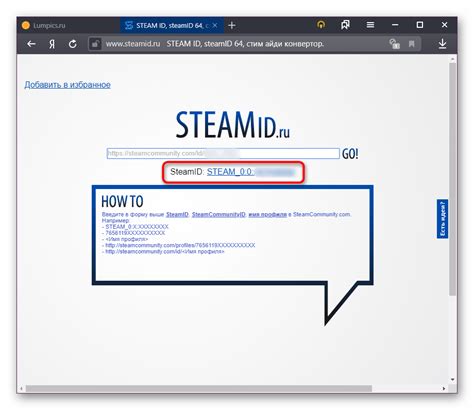Click the vertical scrollbar up arrow

coord(452,59)
